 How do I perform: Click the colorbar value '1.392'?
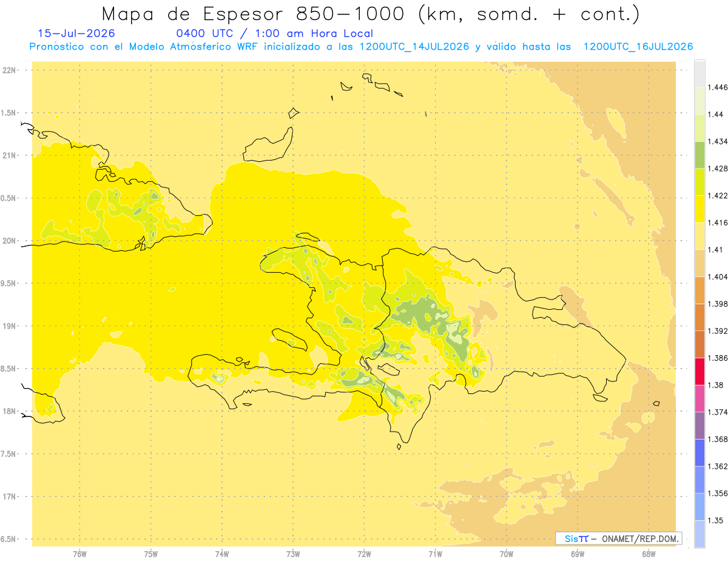click(x=718, y=331)
